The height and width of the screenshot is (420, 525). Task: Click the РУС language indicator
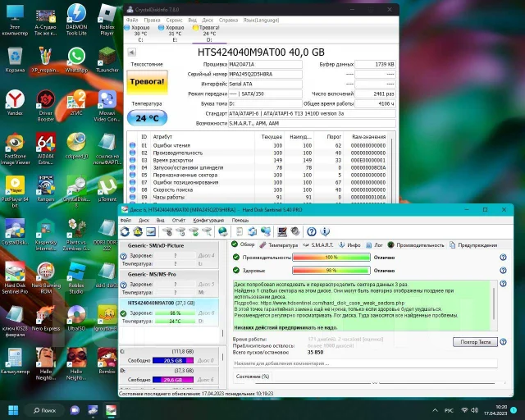point(449,410)
